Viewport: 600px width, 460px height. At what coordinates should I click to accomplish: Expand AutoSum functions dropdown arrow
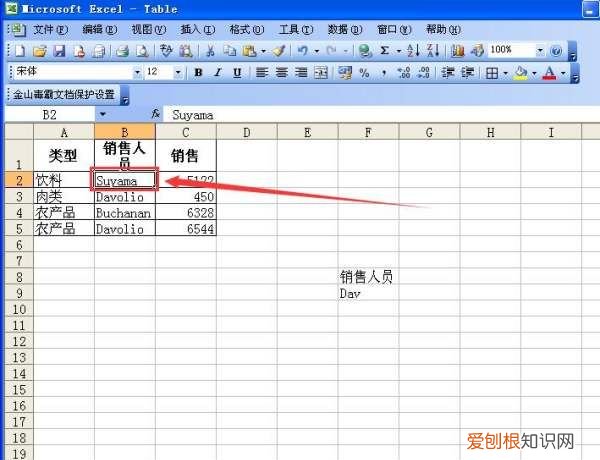[399, 51]
